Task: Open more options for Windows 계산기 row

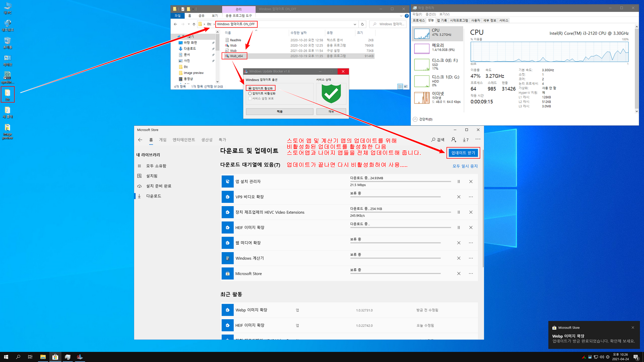Action: (471, 258)
